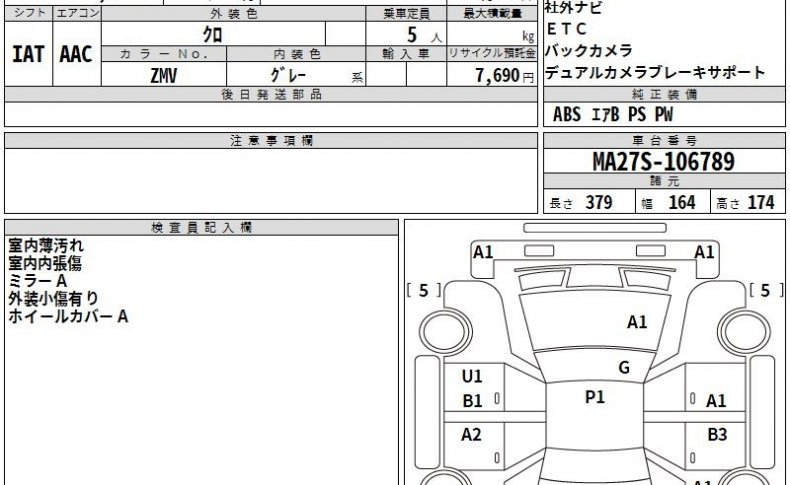Image resolution: width=790 pixels, height=485 pixels.
Task: Select the エアコン column header
Action: coord(77,14)
